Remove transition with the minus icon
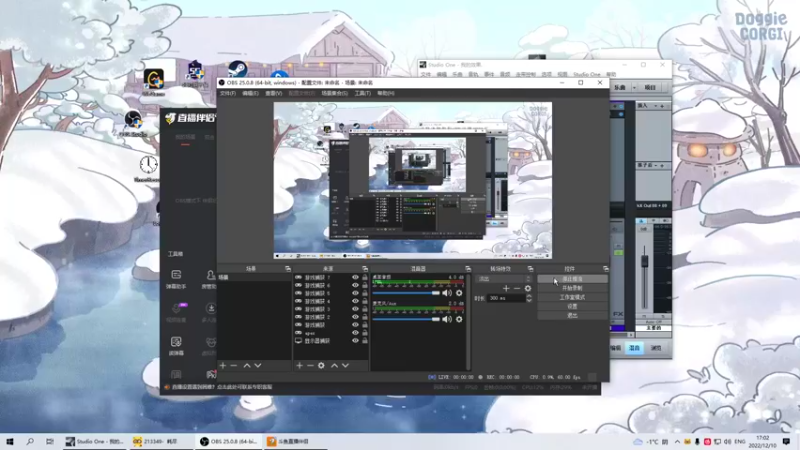 pyautogui.click(x=517, y=288)
